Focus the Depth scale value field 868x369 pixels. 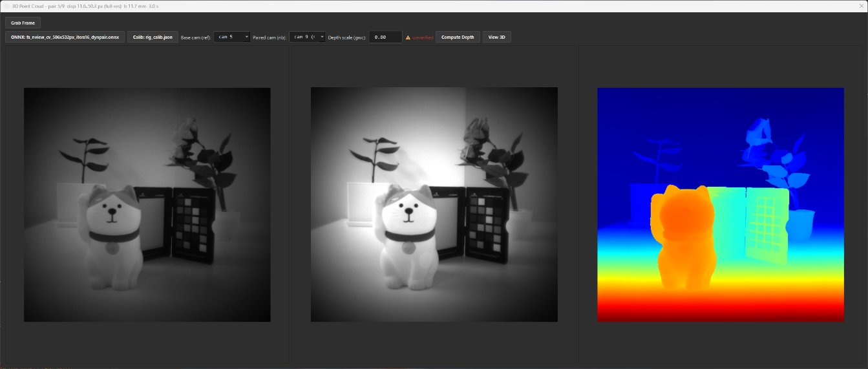click(385, 37)
